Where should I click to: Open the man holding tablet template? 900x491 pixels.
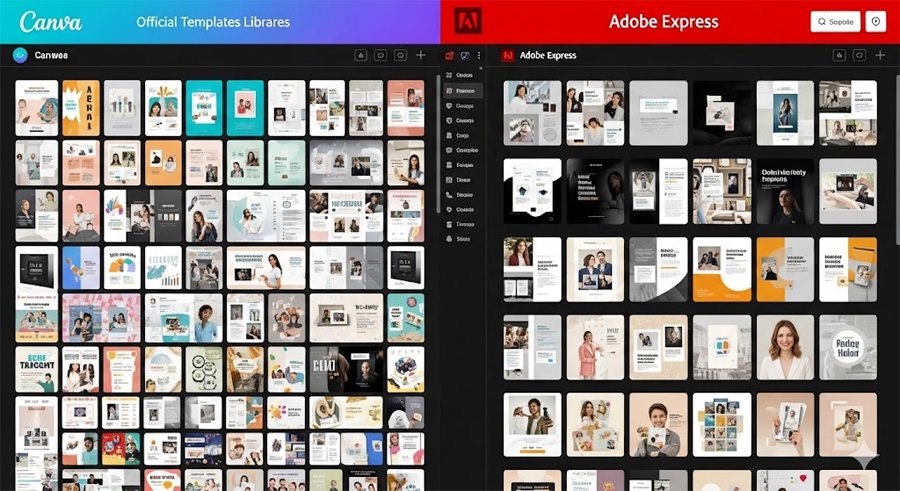[x=658, y=424]
